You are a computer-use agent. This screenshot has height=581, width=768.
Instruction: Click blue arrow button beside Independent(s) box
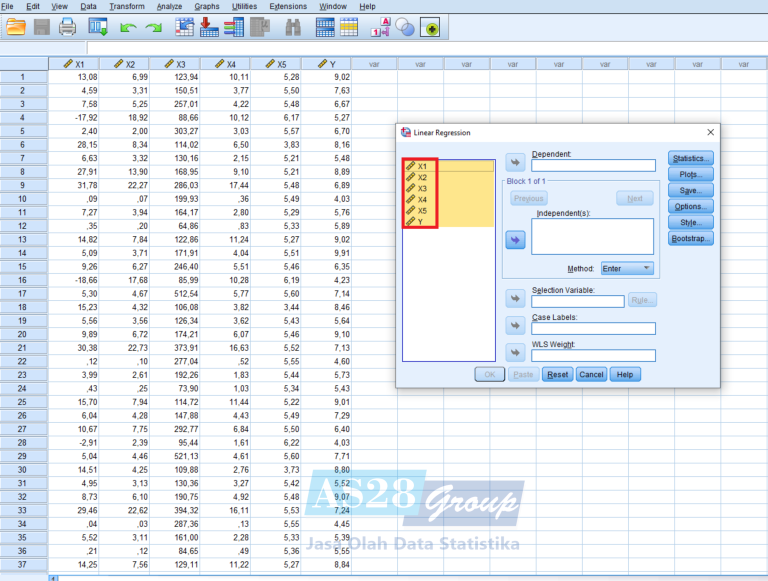coord(515,239)
